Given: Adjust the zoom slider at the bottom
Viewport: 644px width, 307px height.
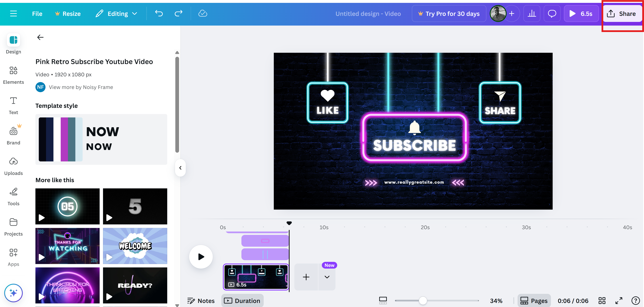Looking at the screenshot, I should (423, 300).
